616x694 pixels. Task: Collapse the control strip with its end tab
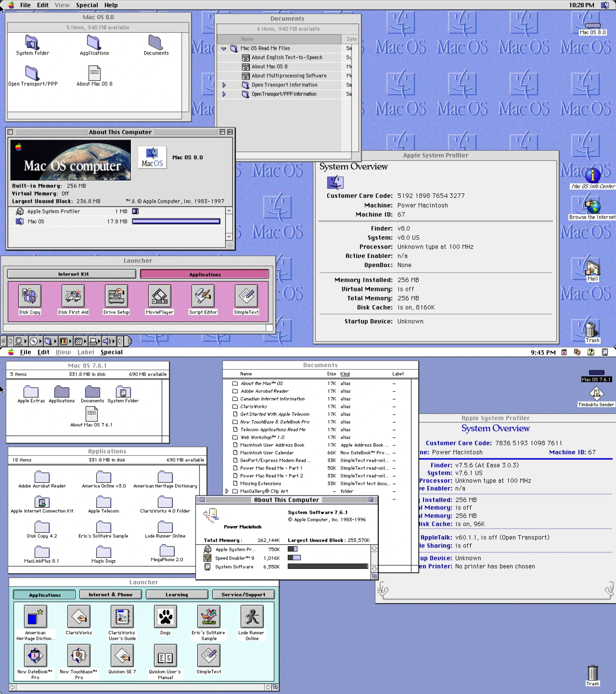click(x=129, y=341)
